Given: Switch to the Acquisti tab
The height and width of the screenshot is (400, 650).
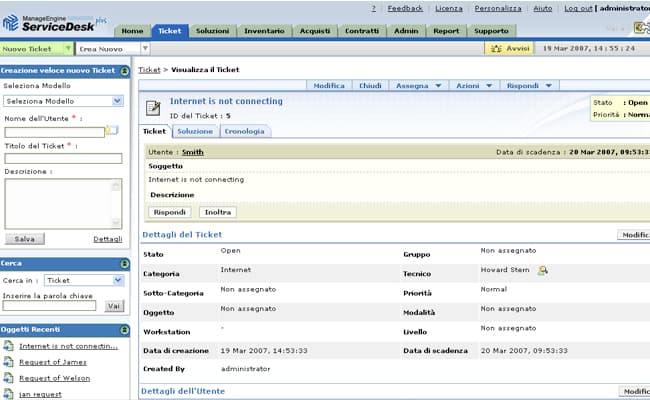Looking at the screenshot, I should [x=315, y=31].
